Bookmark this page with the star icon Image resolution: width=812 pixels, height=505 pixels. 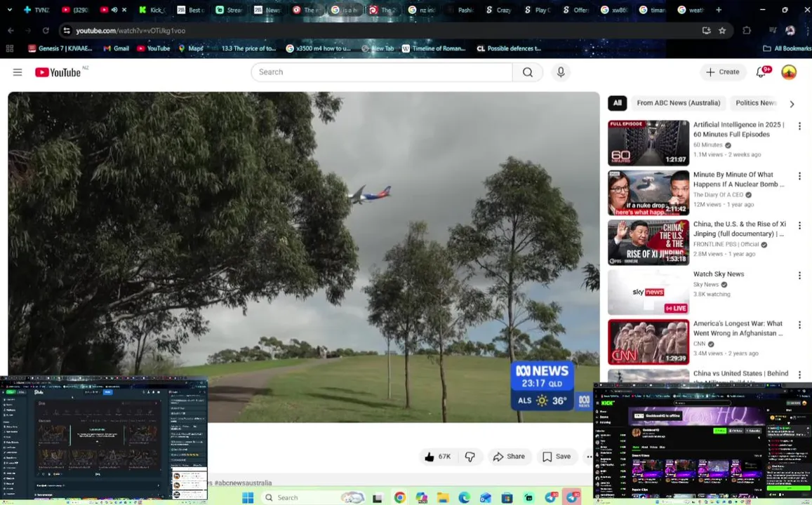tap(722, 31)
